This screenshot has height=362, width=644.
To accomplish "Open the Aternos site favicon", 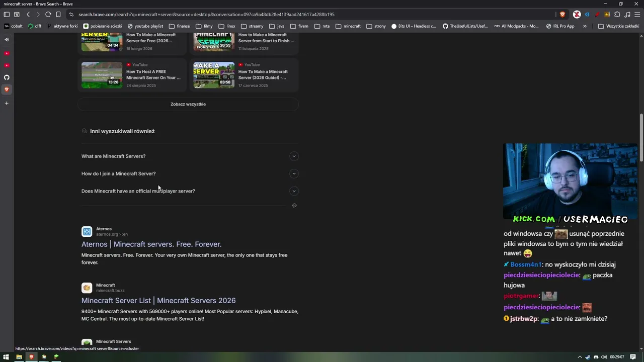I will tap(87, 231).
